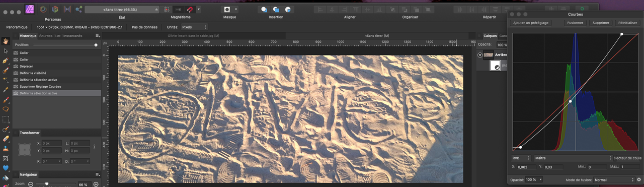The image size is (644, 187).
Task: Click the Transformer L width field
Action: pyautogui.click(x=80, y=144)
